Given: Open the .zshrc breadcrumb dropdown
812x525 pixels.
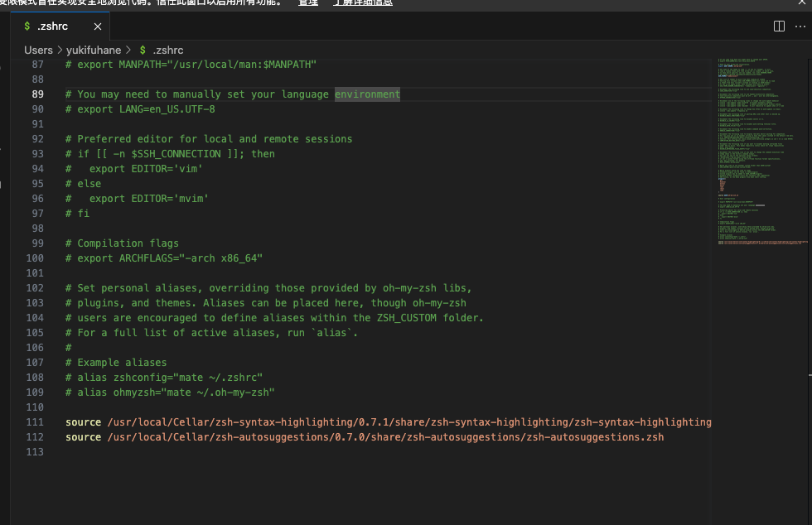Looking at the screenshot, I should [x=167, y=50].
